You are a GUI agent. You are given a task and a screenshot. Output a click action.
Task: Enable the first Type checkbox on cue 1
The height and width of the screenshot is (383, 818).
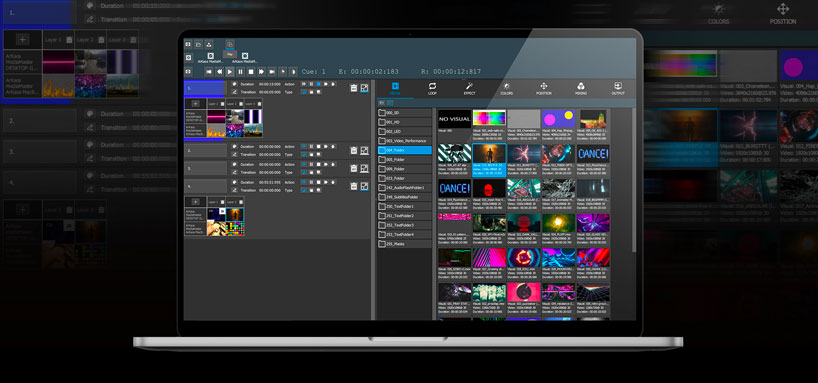(304, 92)
